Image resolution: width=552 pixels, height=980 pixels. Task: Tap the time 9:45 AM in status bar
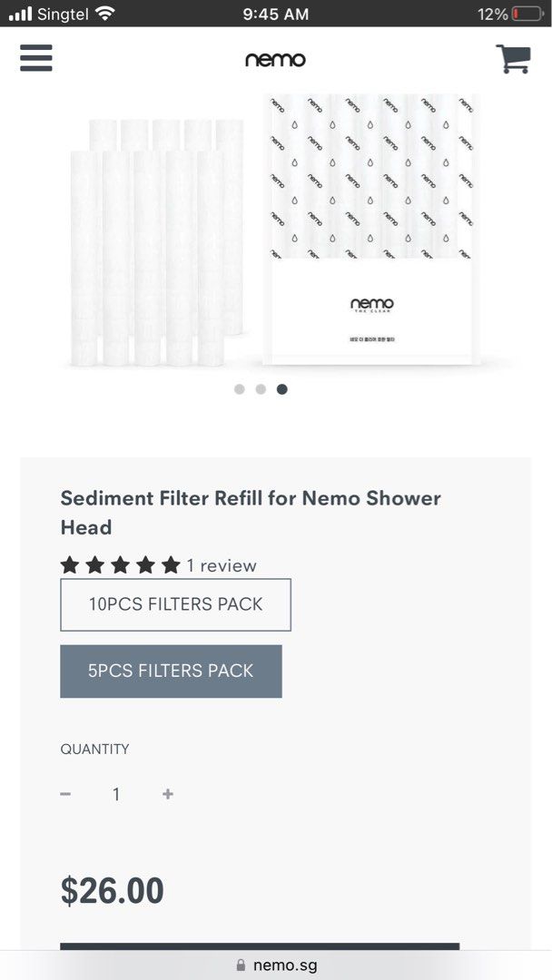click(x=276, y=14)
